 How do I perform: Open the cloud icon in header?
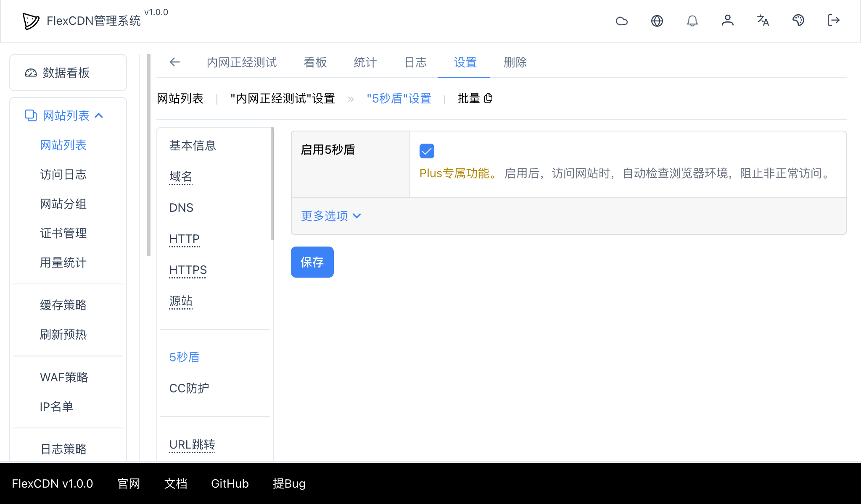pos(622,21)
